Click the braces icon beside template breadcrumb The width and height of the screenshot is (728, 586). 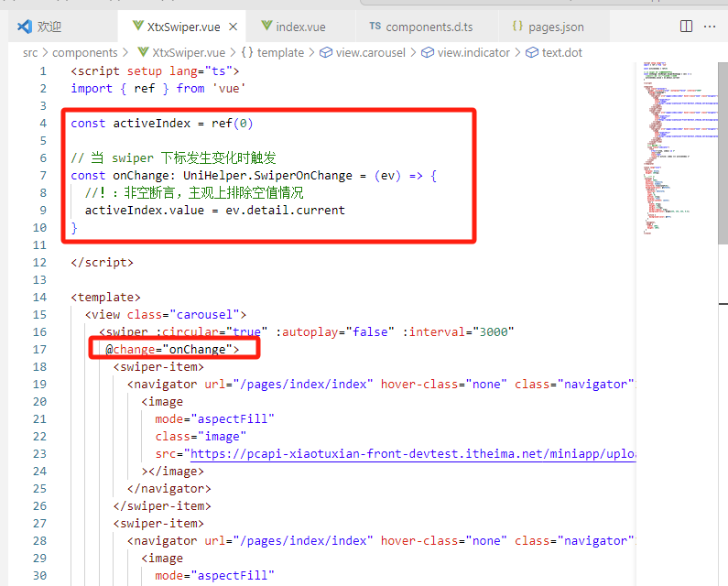point(247,52)
